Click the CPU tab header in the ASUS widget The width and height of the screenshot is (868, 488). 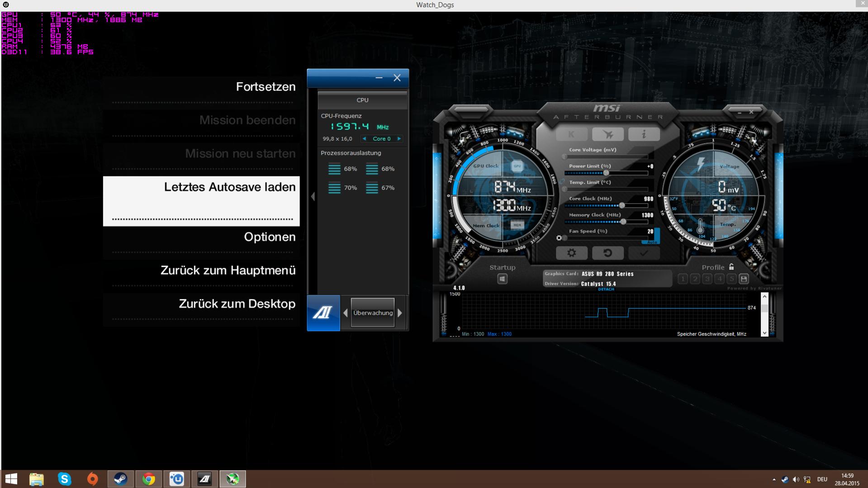[x=362, y=100]
